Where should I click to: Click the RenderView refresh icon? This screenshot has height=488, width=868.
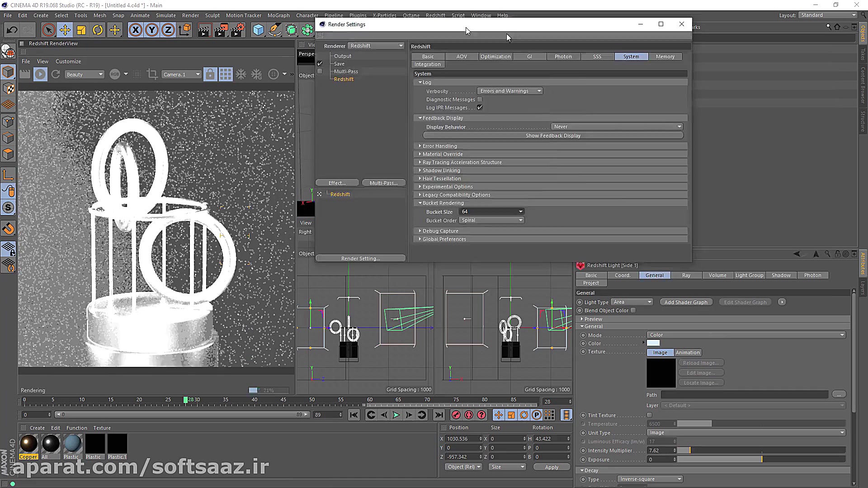pyautogui.click(x=56, y=74)
